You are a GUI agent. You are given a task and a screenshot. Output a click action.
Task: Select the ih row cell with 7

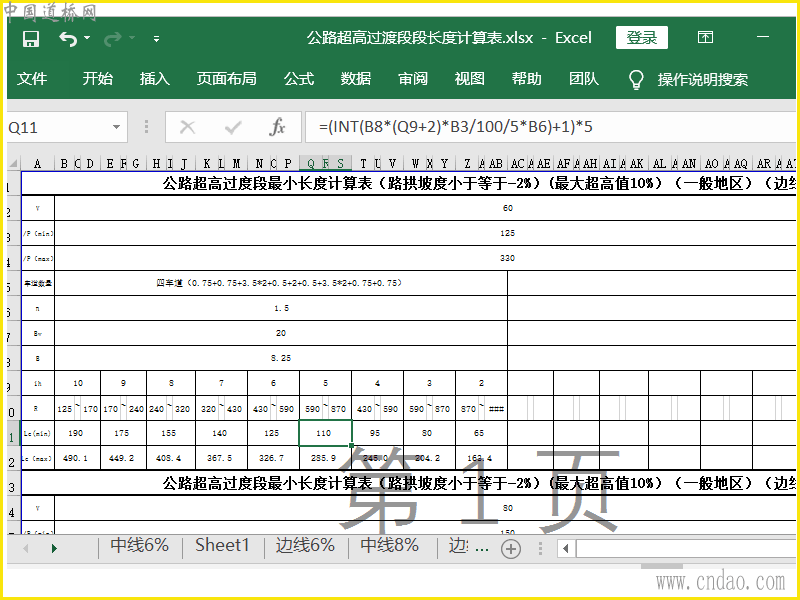tap(221, 383)
